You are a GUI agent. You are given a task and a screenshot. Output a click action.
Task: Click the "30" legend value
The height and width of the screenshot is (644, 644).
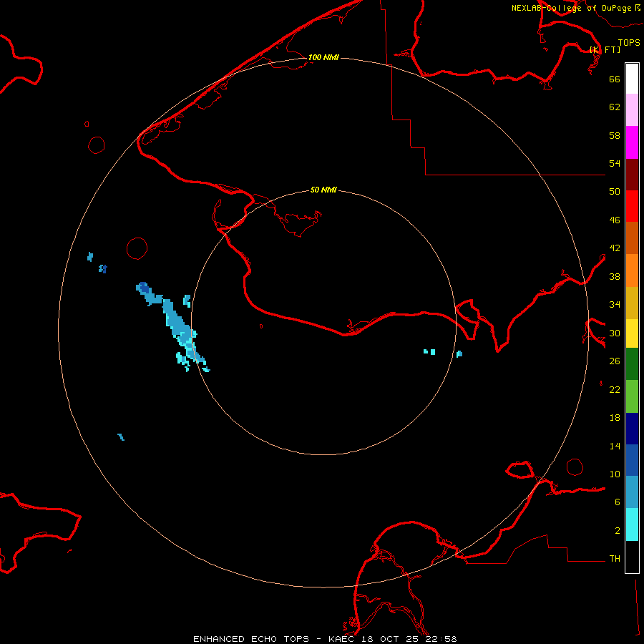615,333
